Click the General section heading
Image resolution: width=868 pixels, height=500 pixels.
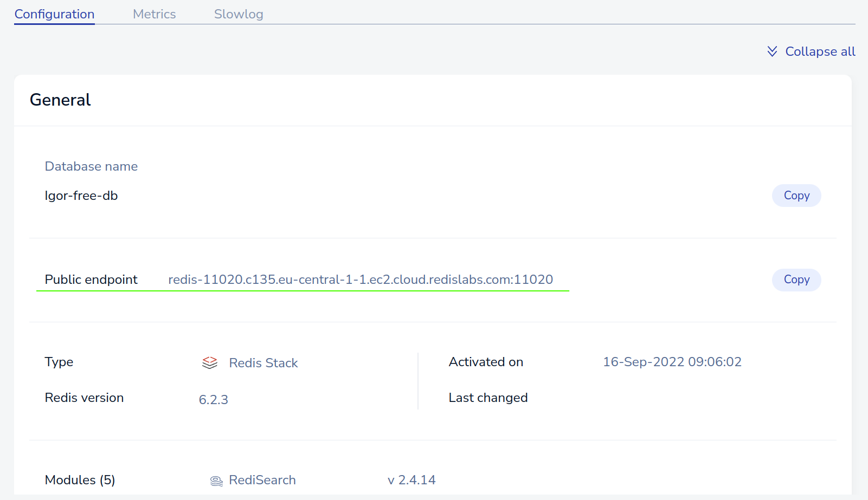click(60, 100)
